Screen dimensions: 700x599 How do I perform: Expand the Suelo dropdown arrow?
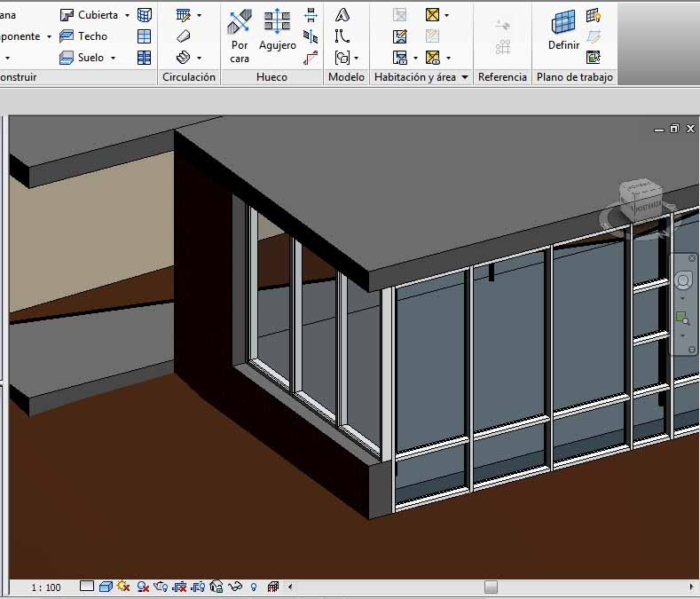(113, 58)
